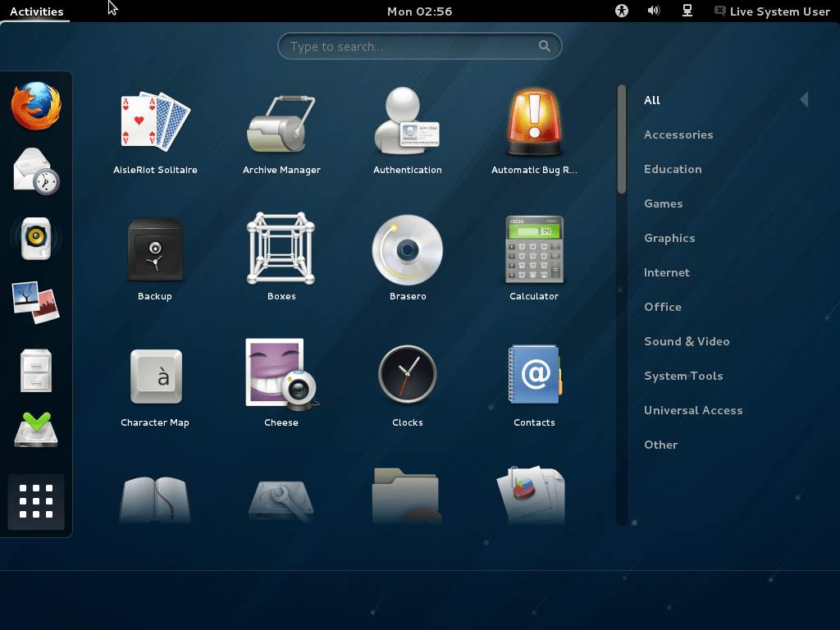
Task: Open the volume speaker menu
Action: pyautogui.click(x=654, y=11)
